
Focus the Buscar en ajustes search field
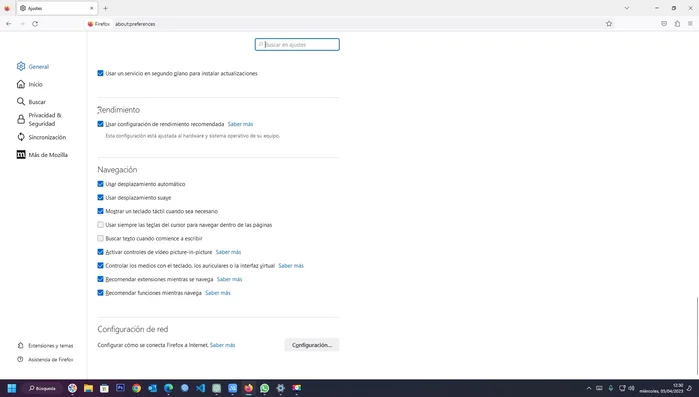(297, 45)
